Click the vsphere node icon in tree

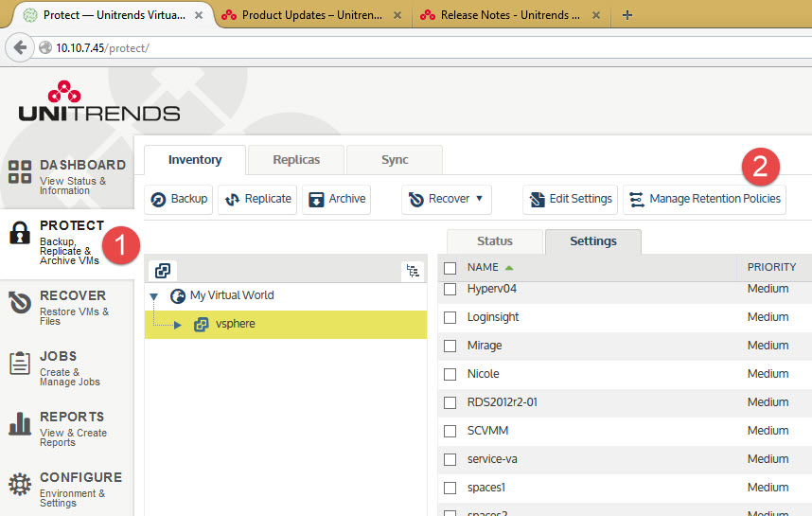click(201, 325)
